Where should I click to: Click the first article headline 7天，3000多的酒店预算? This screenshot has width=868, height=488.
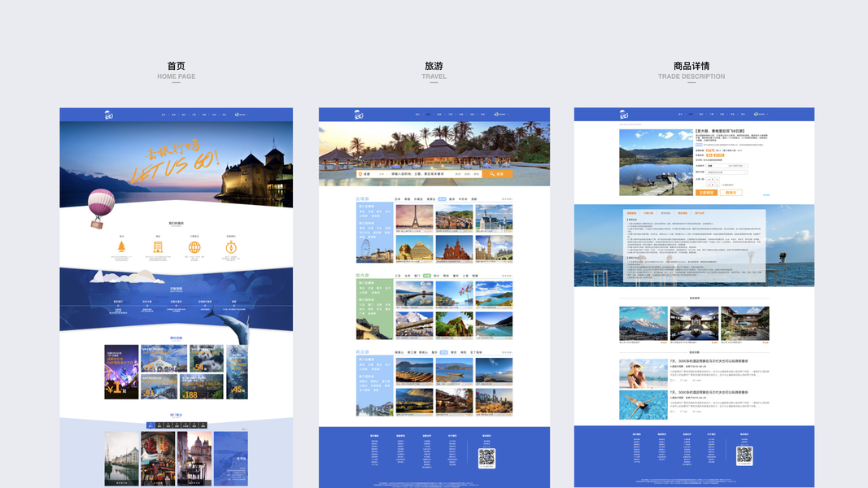(x=709, y=361)
